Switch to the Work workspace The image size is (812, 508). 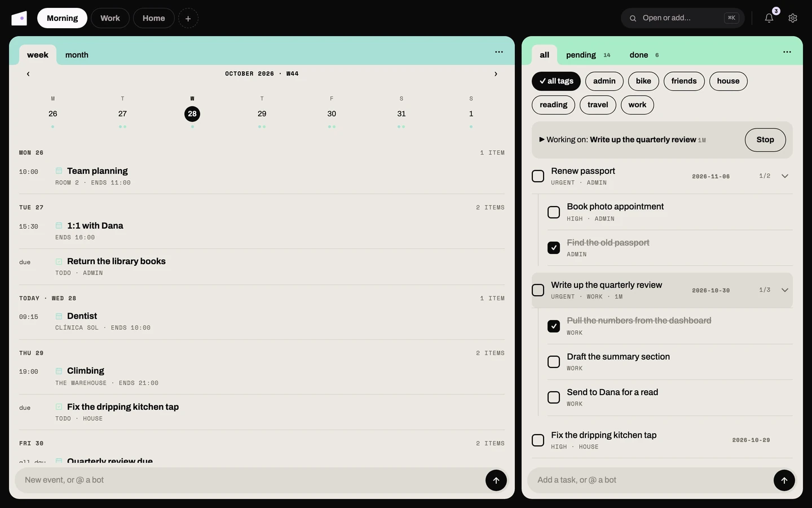click(x=110, y=18)
